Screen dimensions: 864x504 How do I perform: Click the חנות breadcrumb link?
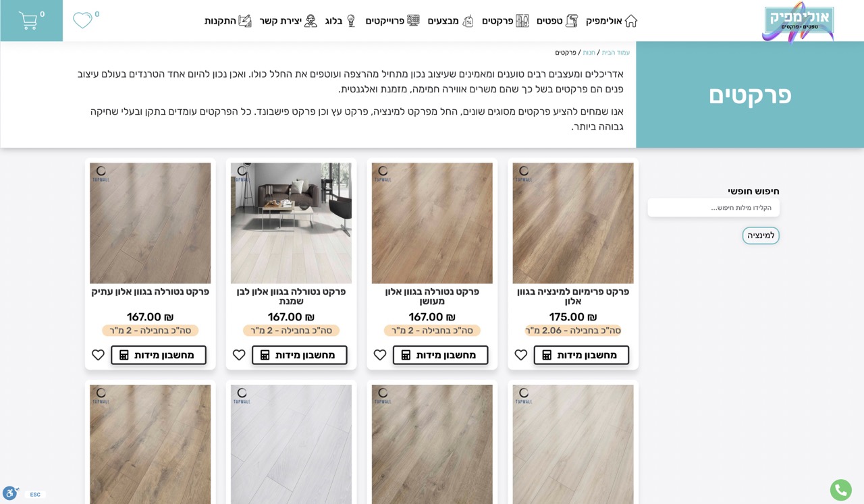[589, 53]
